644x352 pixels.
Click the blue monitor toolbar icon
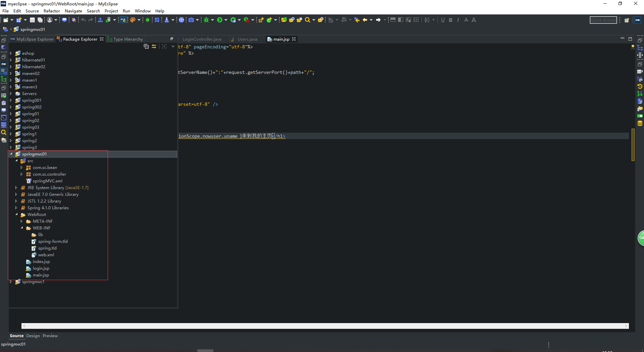tap(64, 20)
